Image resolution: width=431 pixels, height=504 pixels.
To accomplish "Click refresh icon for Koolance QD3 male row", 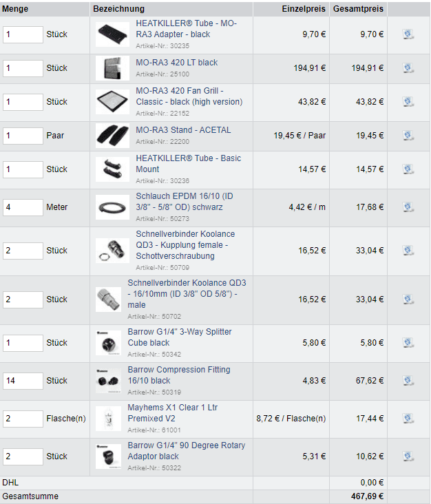I will click(x=408, y=300).
